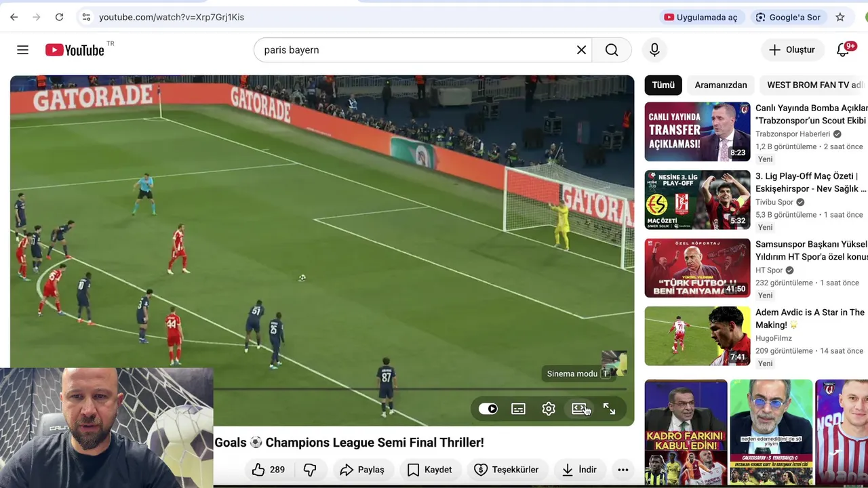Image resolution: width=868 pixels, height=488 pixels.
Task: Click the Oluştur create button
Action: (792, 50)
